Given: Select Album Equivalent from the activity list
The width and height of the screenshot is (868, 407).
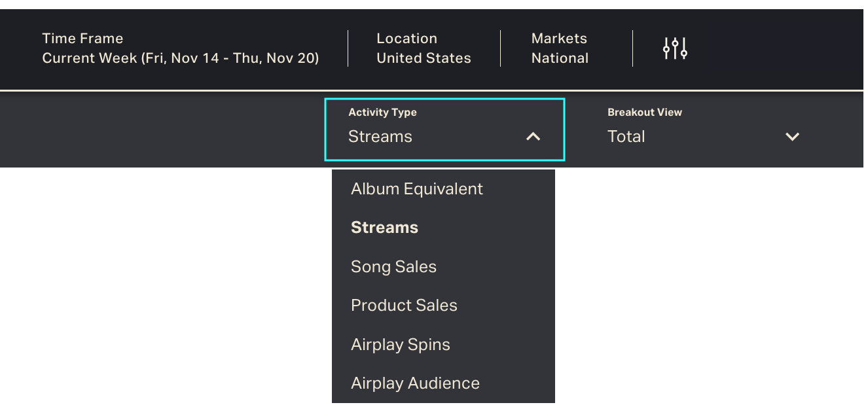Looking at the screenshot, I should coord(417,189).
